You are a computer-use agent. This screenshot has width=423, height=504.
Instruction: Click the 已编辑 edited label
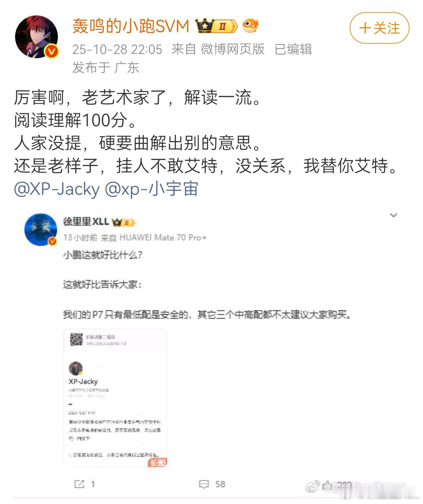coord(293,49)
